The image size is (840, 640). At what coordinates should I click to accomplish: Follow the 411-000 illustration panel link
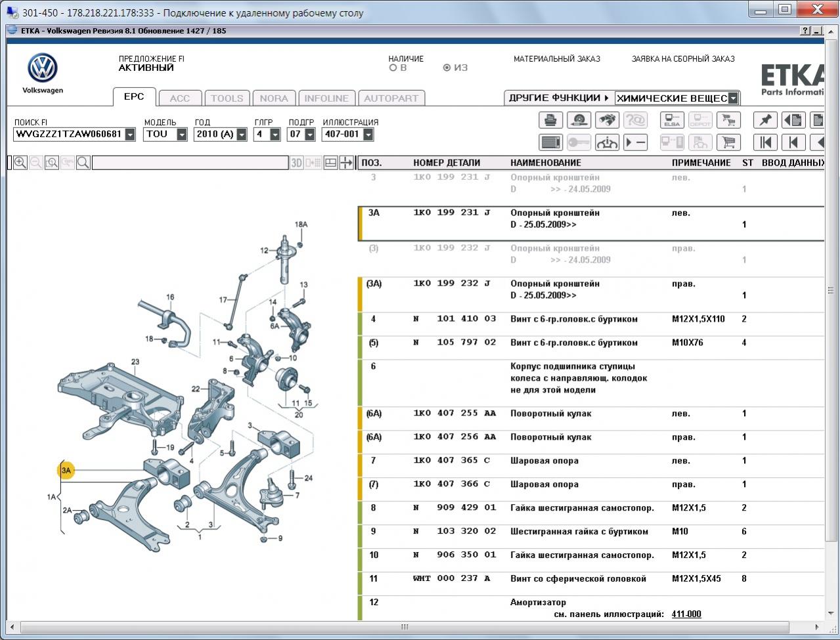686,614
